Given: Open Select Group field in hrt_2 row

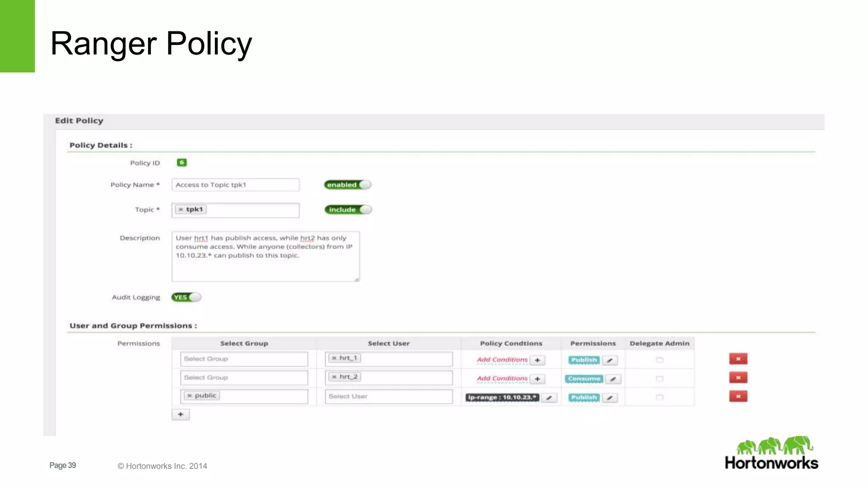Looking at the screenshot, I should point(244,378).
